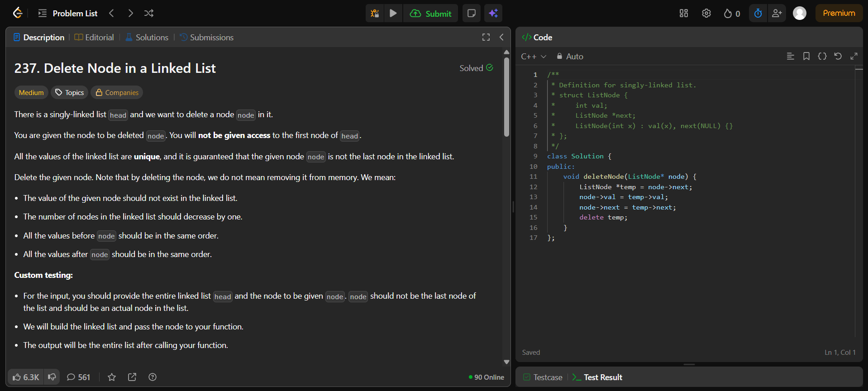Collapse the description panel with chevron

point(501,38)
